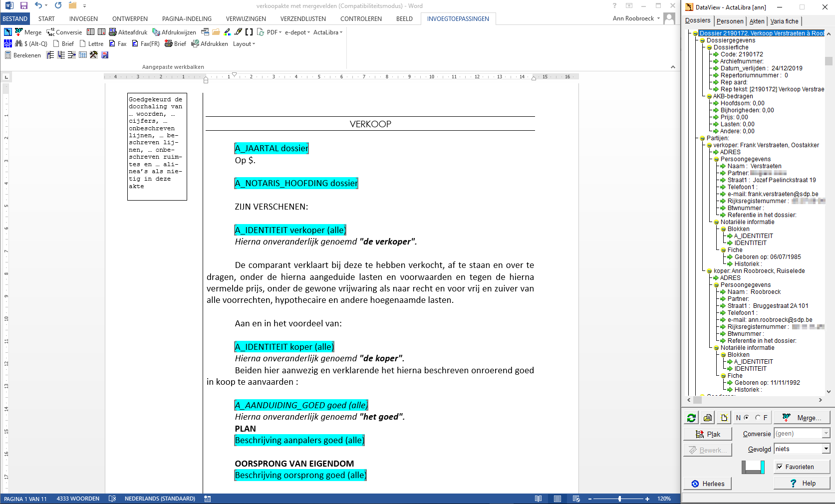Image resolution: width=835 pixels, height=504 pixels.
Task: Switch to Varia fiche tab
Action: point(784,21)
